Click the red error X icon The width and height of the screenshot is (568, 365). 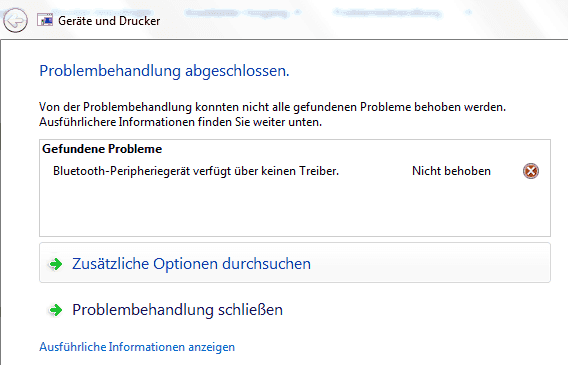click(x=531, y=171)
